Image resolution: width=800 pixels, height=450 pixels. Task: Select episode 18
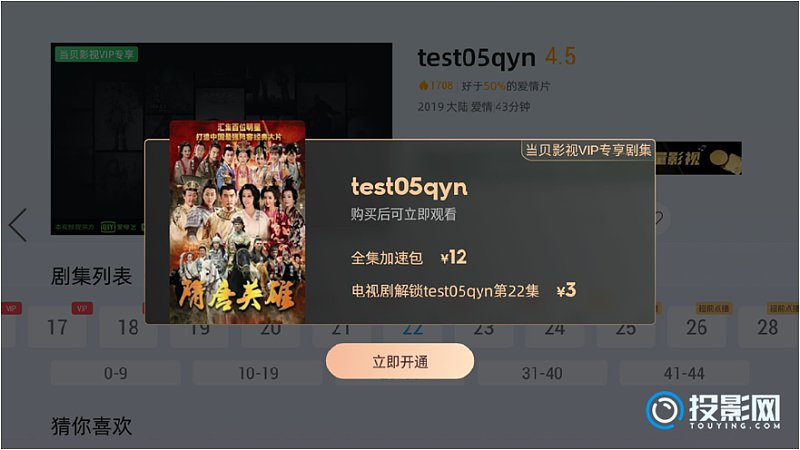(x=128, y=327)
